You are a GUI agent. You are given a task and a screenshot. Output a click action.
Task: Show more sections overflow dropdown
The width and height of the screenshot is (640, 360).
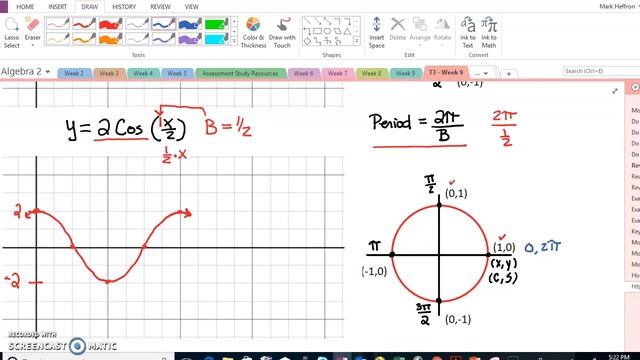(x=481, y=73)
